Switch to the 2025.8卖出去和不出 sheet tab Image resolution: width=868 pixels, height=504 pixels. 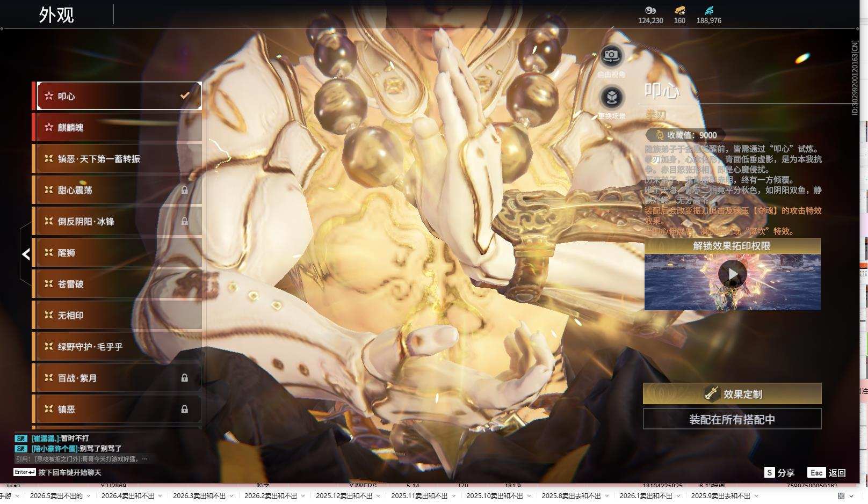tap(572, 496)
